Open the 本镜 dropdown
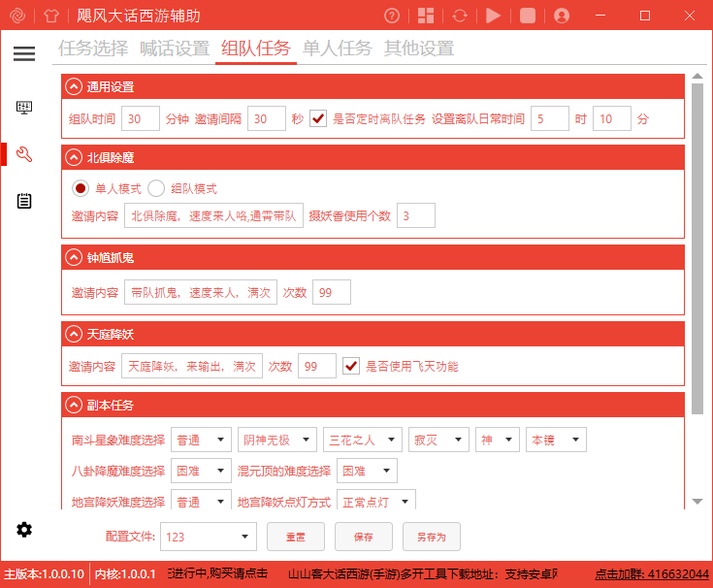Screen dimensions: 713x588 [556, 440]
